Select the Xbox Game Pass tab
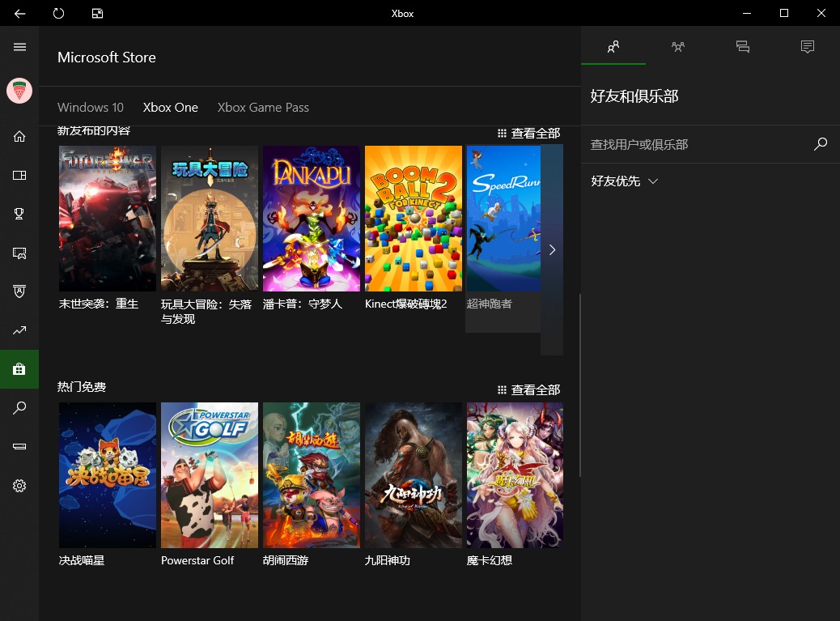This screenshot has width=840, height=621. [x=263, y=107]
